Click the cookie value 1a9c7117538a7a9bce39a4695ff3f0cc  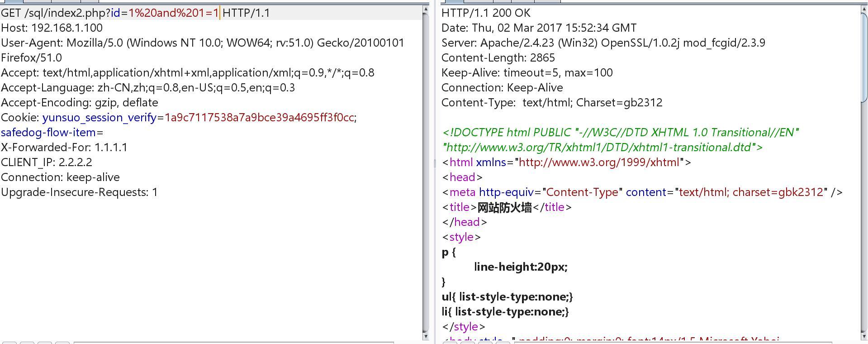pos(259,117)
